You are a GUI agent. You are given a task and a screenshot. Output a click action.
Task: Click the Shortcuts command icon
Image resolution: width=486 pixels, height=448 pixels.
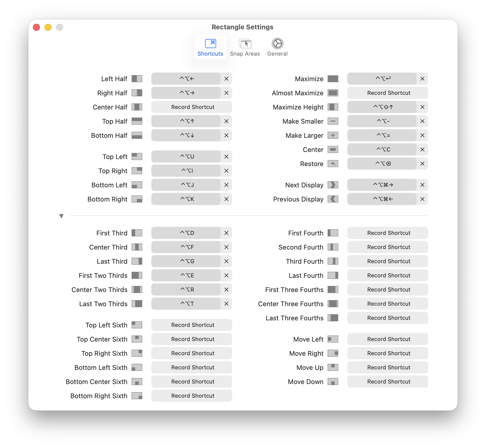[x=210, y=43]
